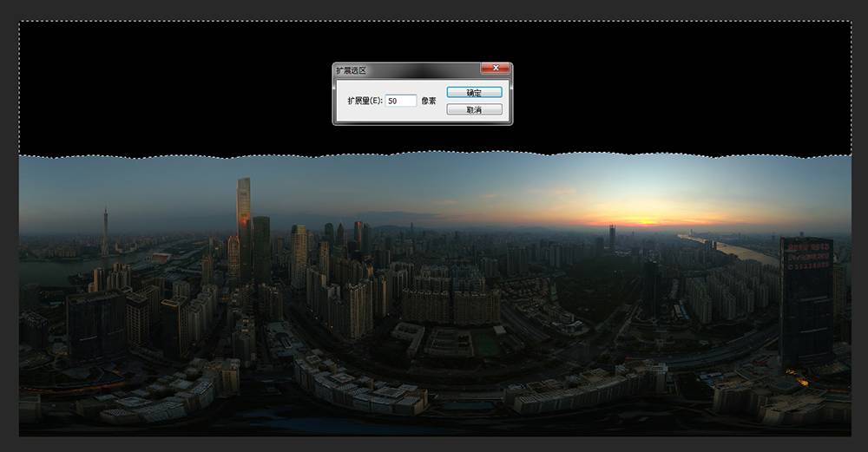The height and width of the screenshot is (452, 868).
Task: Close the 扩展选区 dialog with the X
Action: (x=495, y=69)
